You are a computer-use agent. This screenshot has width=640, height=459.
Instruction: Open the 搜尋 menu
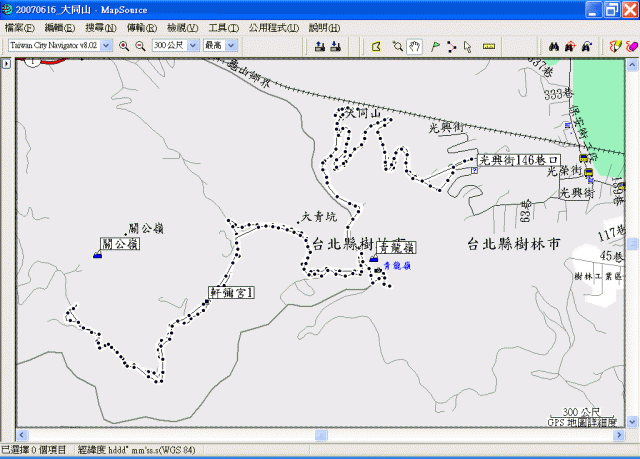click(x=101, y=28)
